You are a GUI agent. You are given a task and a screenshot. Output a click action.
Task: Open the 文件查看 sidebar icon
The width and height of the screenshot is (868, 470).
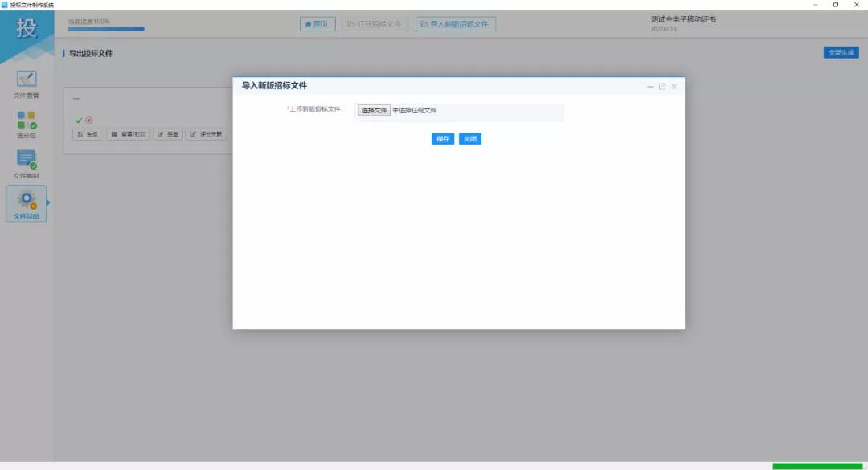[x=27, y=80]
